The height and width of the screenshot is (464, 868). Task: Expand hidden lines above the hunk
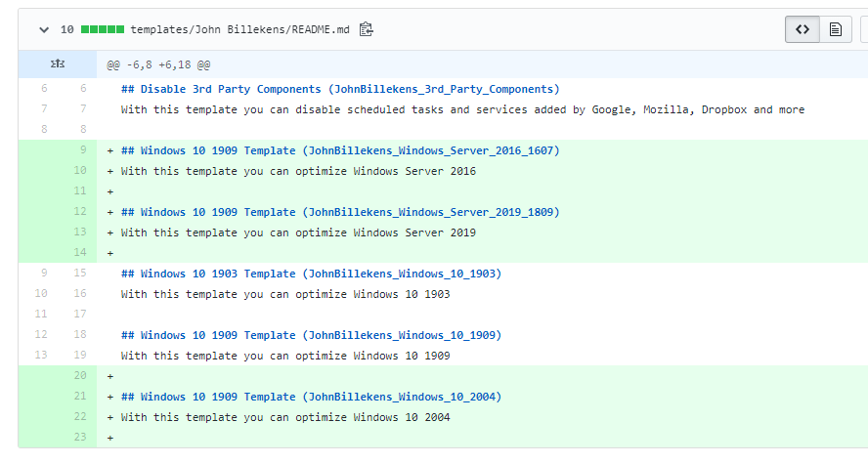(58, 64)
